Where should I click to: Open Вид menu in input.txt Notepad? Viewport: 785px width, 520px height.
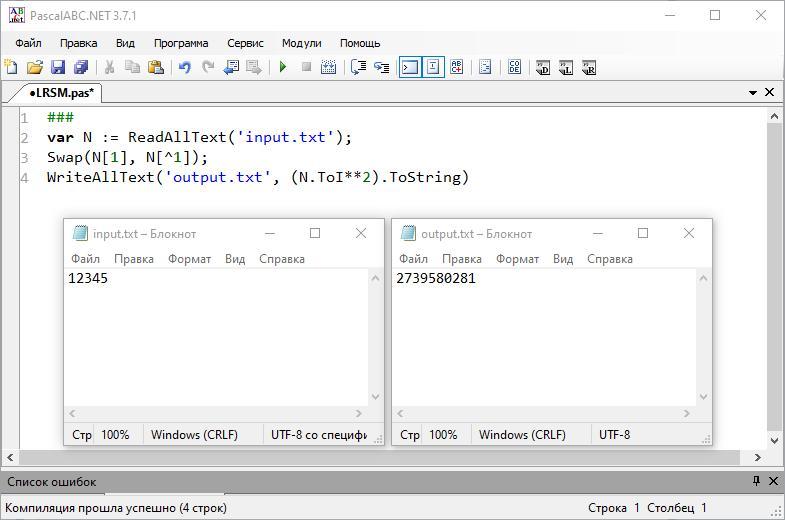(235, 259)
